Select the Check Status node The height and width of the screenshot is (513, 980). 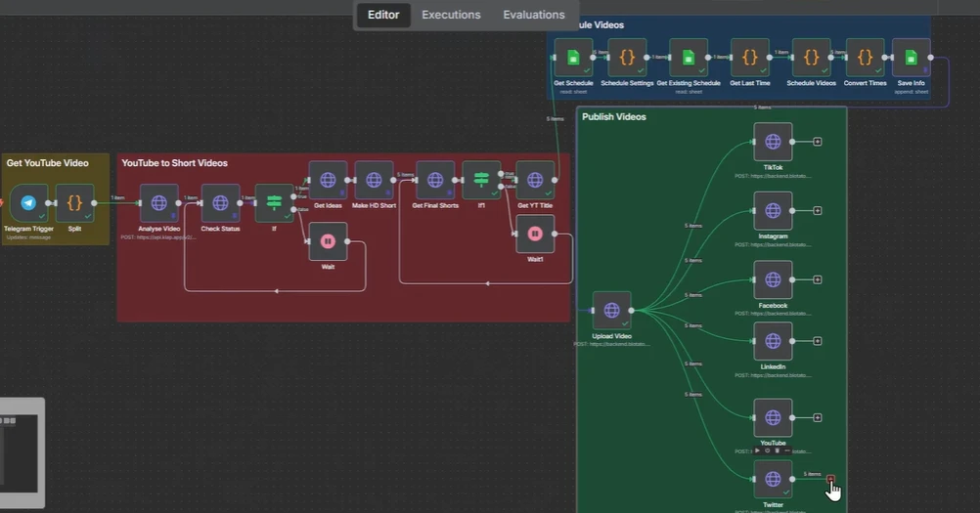pyautogui.click(x=220, y=203)
